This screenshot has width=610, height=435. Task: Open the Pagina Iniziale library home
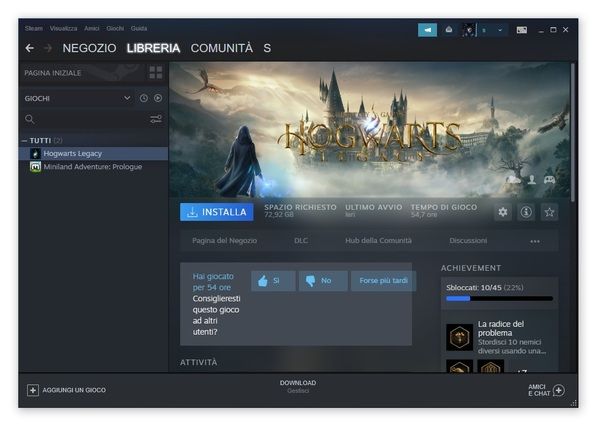coord(53,73)
